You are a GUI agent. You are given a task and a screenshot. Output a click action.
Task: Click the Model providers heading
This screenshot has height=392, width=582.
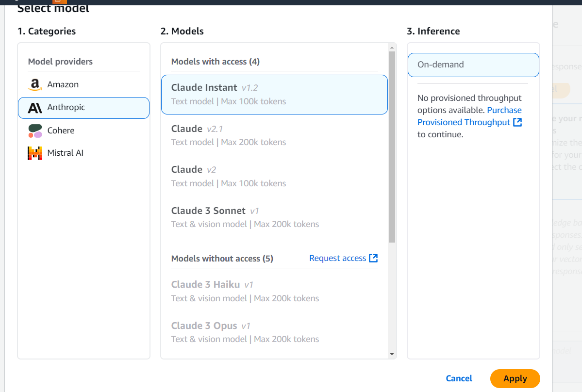(x=60, y=62)
